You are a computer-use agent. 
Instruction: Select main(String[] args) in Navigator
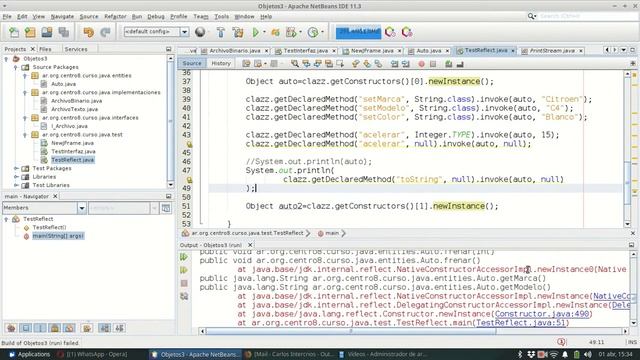tap(58, 236)
